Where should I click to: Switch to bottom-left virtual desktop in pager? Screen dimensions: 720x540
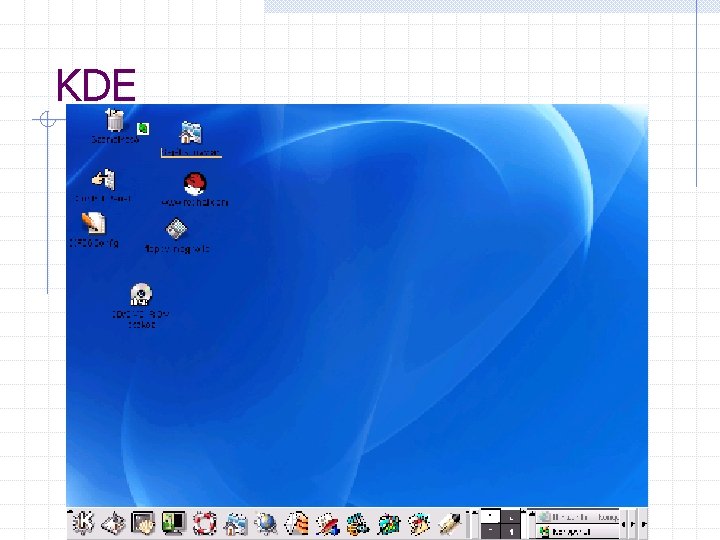pos(490,531)
